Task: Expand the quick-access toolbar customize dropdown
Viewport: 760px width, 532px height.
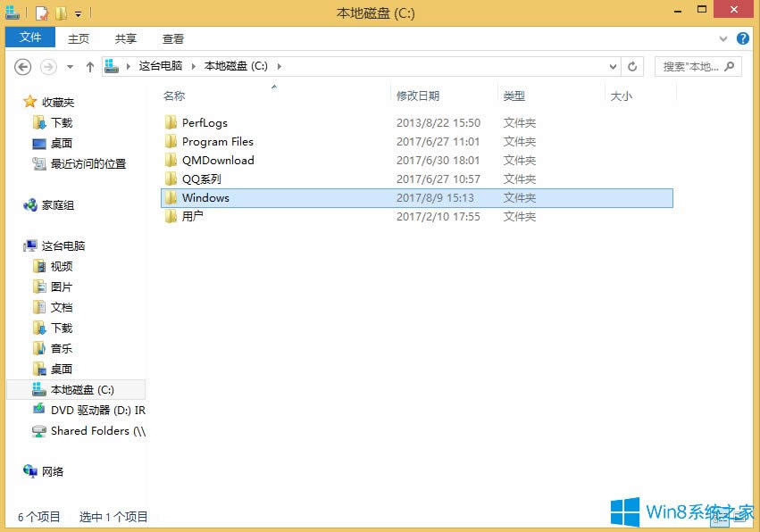Action: point(78,13)
